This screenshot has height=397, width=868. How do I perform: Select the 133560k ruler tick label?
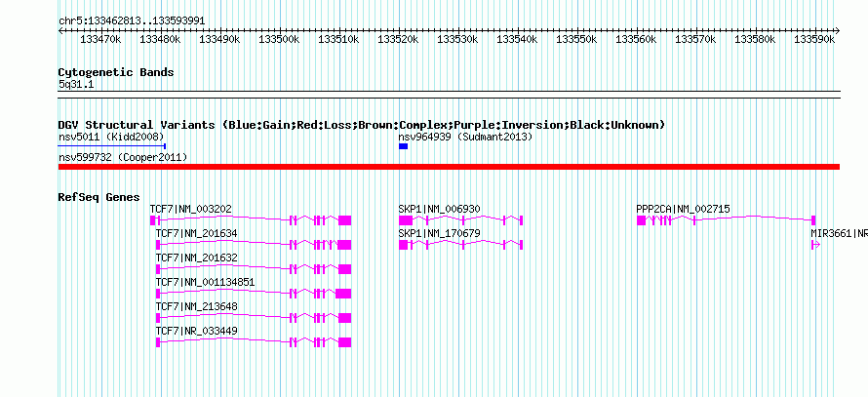(636, 39)
